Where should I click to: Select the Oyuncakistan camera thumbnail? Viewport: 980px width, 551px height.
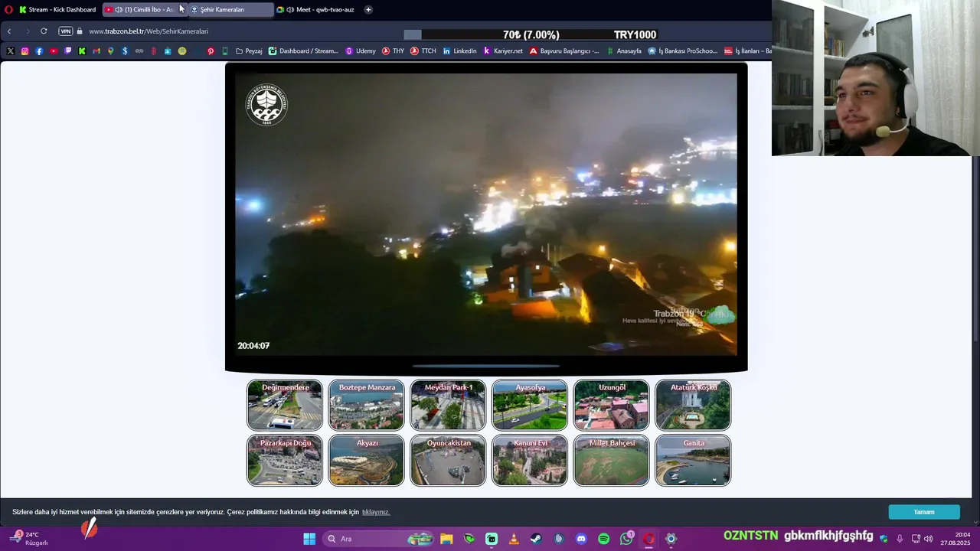pyautogui.click(x=448, y=460)
